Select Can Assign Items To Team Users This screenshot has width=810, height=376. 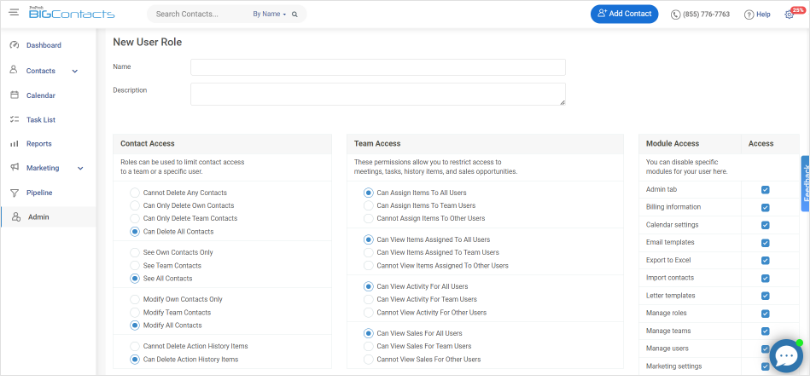[x=368, y=206]
